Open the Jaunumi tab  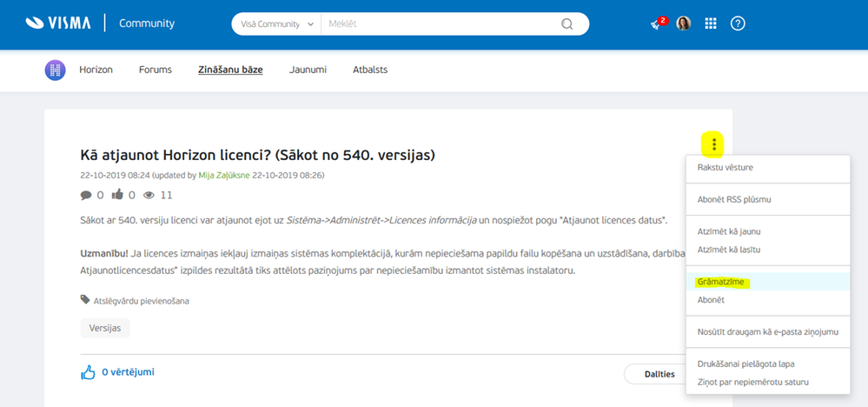pos(308,70)
